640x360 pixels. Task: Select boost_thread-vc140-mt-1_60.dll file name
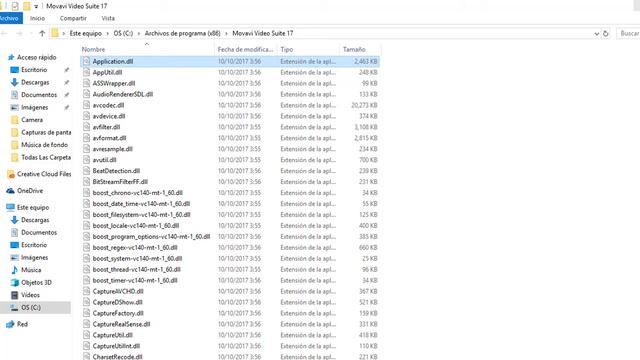(x=136, y=270)
